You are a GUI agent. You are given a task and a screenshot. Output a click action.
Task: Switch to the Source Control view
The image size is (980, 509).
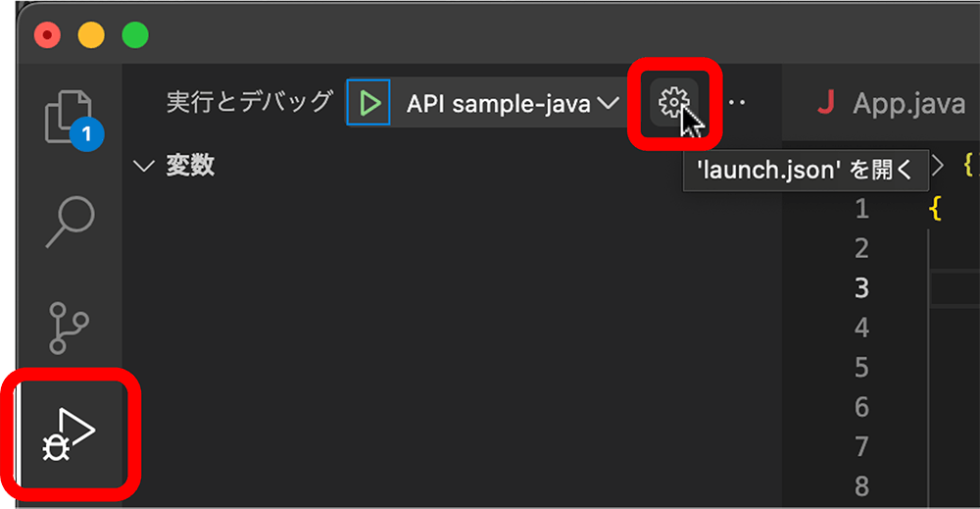pyautogui.click(x=70, y=328)
